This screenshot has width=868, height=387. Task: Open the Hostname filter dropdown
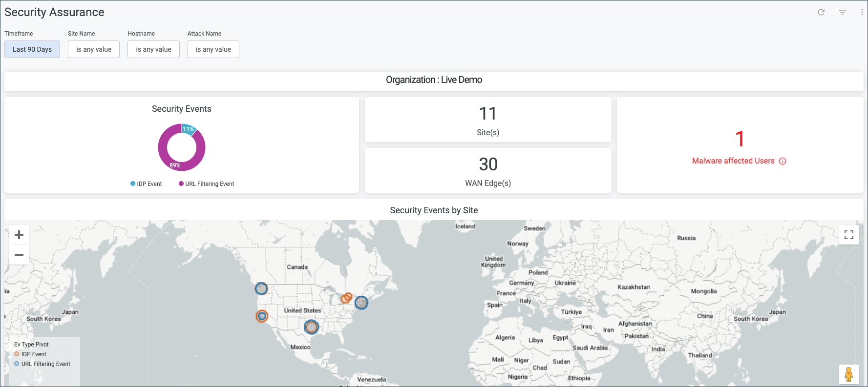pos(153,49)
